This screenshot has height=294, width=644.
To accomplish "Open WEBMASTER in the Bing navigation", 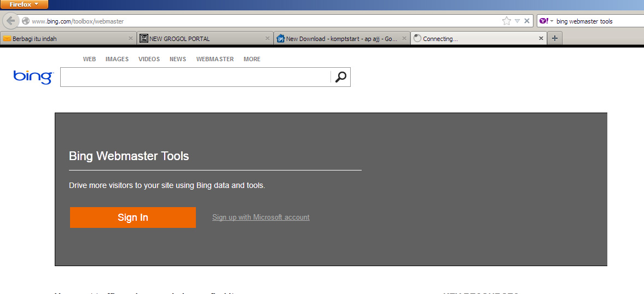I will [215, 59].
